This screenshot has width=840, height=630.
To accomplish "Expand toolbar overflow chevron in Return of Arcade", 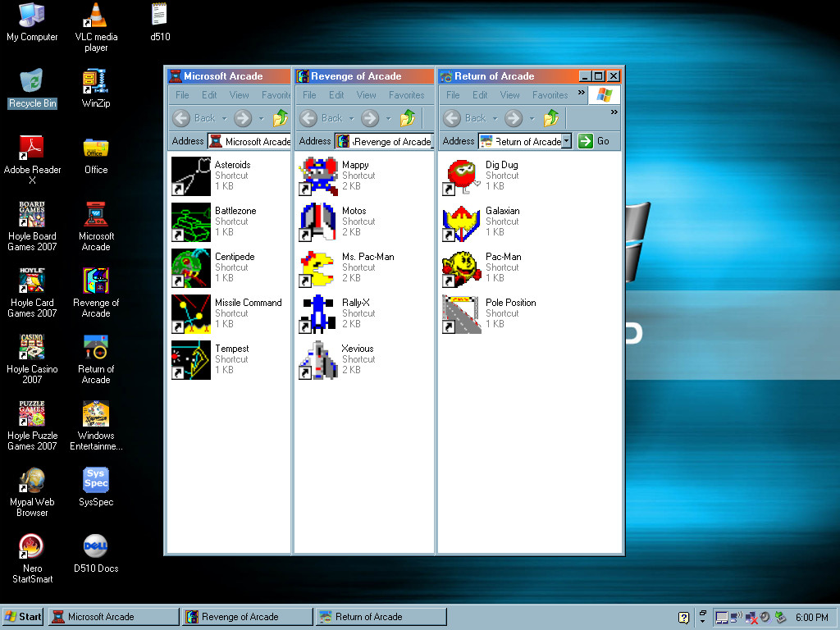I will 614,112.
